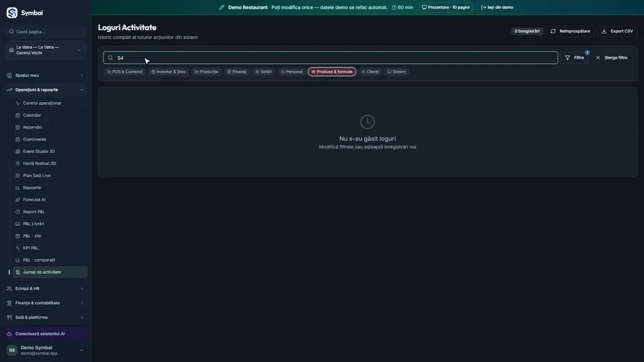The width and height of the screenshot is (644, 362).
Task: Toggle the Setări filter chip
Action: [263, 72]
